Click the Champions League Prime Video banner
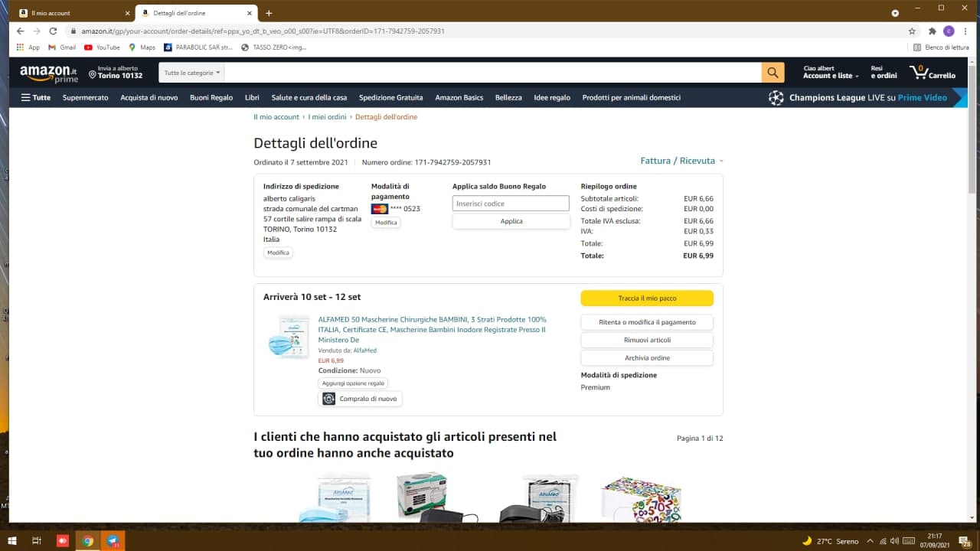This screenshot has height=551, width=980. (867, 98)
